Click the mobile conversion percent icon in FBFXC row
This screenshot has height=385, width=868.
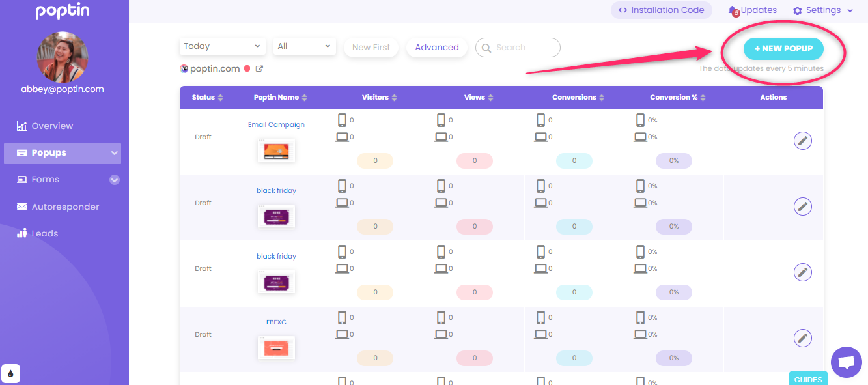[640, 318]
